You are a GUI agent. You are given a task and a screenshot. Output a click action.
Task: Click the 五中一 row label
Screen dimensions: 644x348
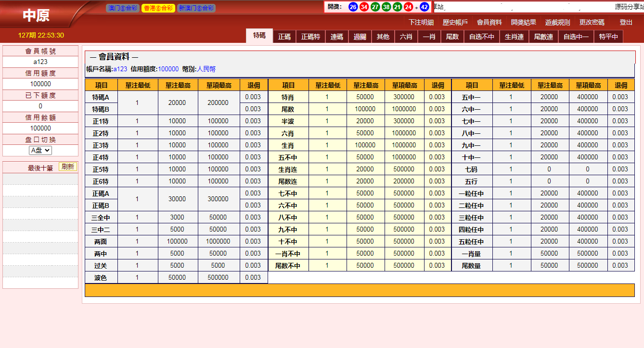(472, 97)
